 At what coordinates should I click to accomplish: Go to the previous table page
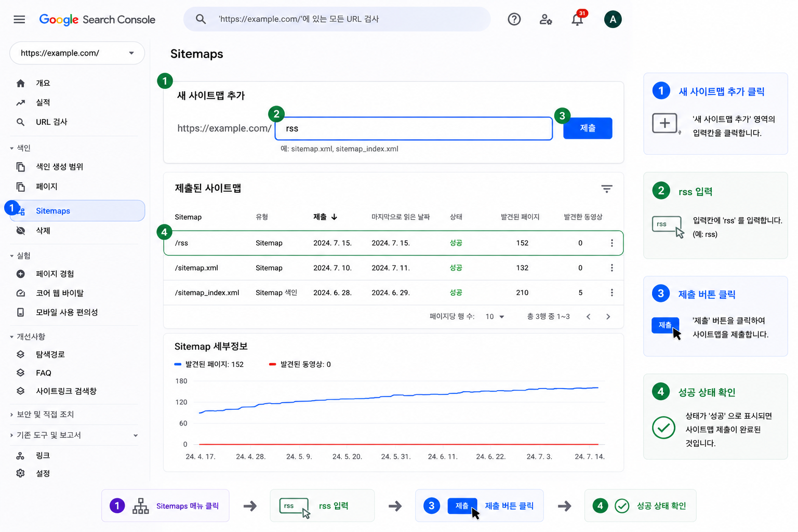point(588,316)
